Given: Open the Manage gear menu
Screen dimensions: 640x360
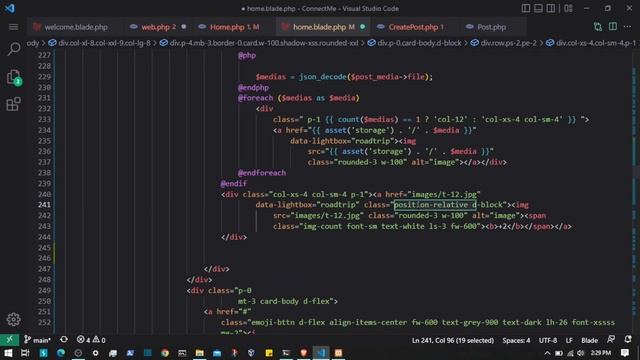Looking at the screenshot, I should pyautogui.click(x=13, y=319).
